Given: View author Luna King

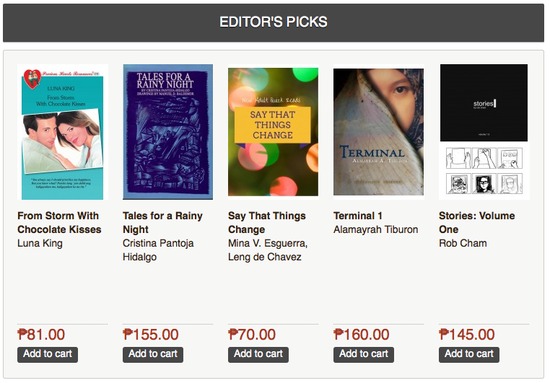Looking at the screenshot, I should [40, 243].
